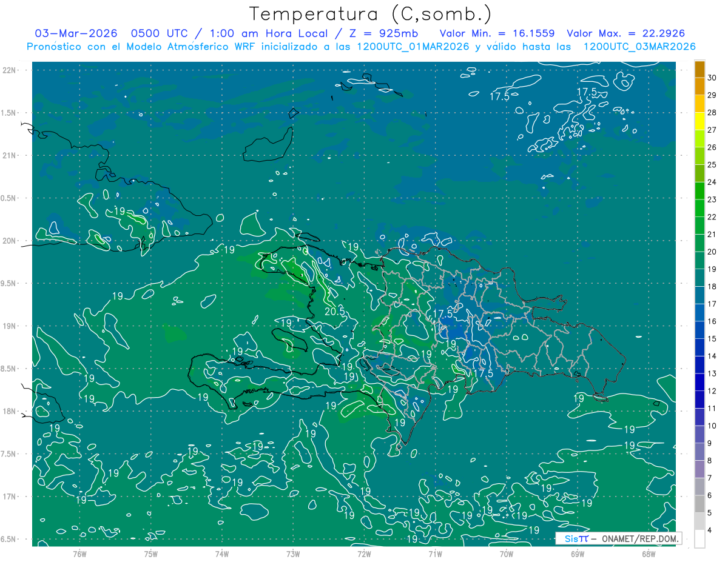The height and width of the screenshot is (562, 728).
Task: Click colorbar label "30"
Action: (x=712, y=78)
